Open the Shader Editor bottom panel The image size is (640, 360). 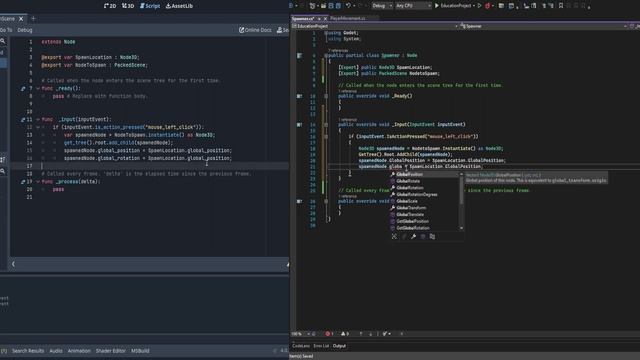pyautogui.click(x=111, y=351)
